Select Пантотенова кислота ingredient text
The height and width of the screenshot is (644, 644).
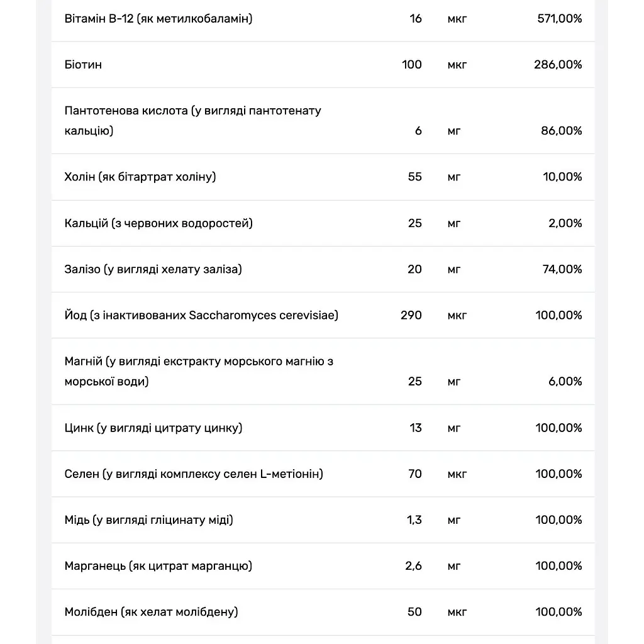192,121
